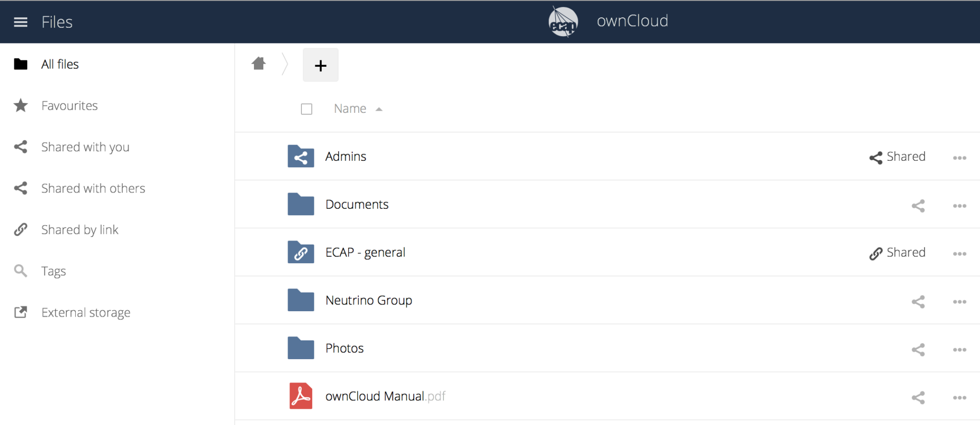Screen dimensions: 980x425
Task: Open Shared with you section
Action: (85, 147)
